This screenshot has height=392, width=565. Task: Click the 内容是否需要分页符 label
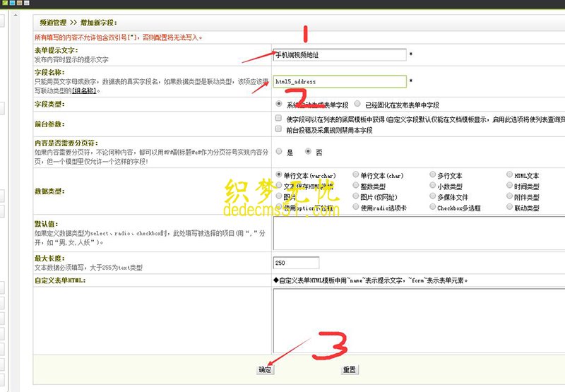pos(66,143)
